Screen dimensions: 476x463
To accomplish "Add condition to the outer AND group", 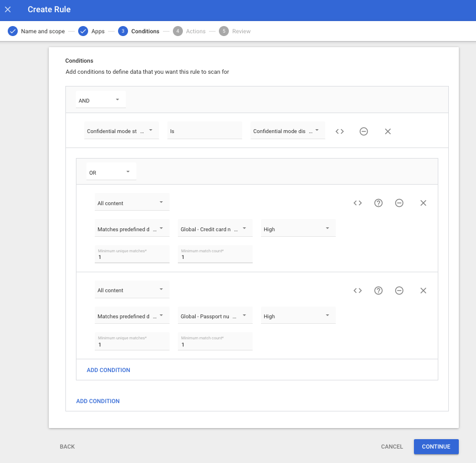I will point(98,401).
